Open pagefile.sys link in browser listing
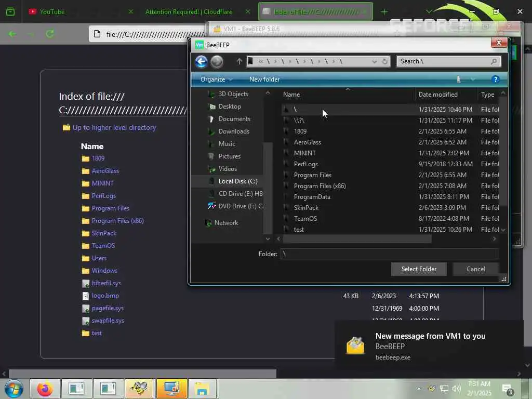Image resolution: width=532 pixels, height=399 pixels. (108, 308)
